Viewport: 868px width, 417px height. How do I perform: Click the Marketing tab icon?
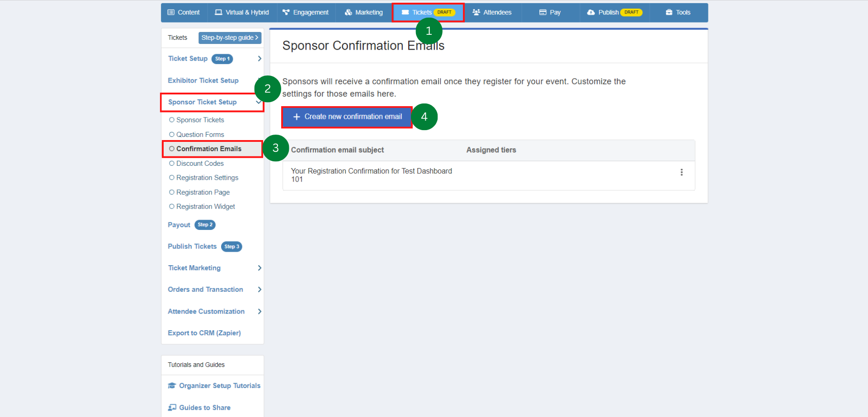point(348,12)
